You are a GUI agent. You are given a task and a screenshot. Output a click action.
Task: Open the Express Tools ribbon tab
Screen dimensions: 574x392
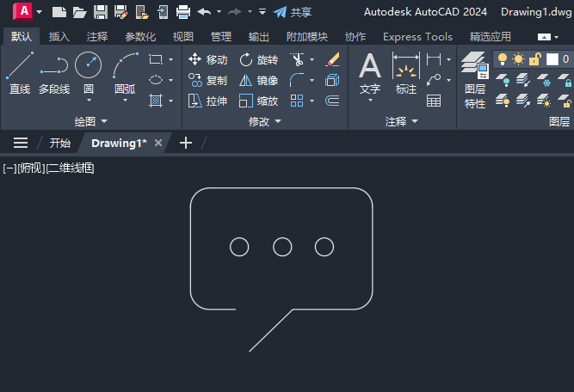pyautogui.click(x=417, y=37)
